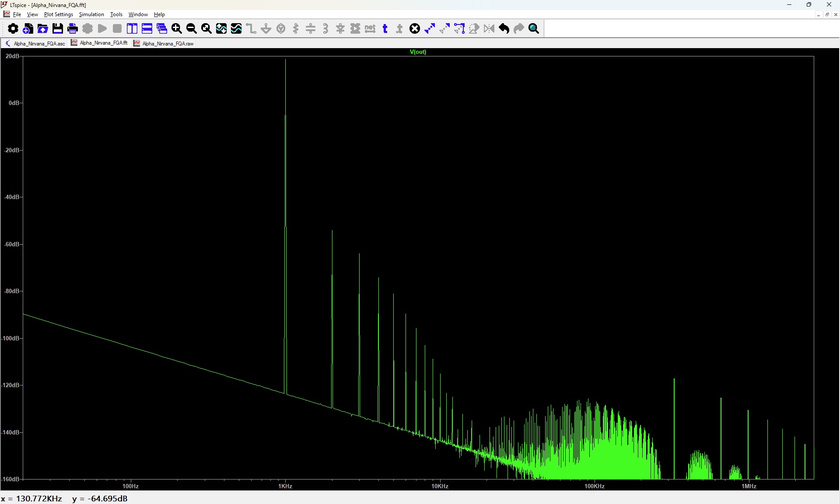Open the Plot Settings menu
This screenshot has height=504, width=840.
(59, 14)
